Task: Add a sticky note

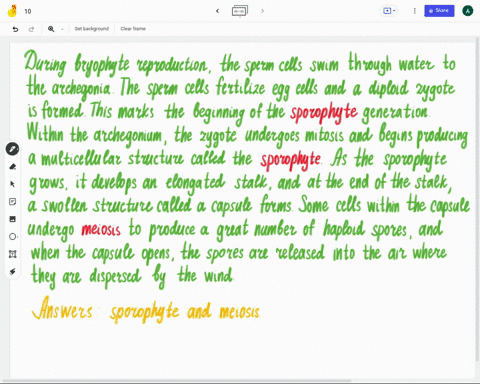Action: pyautogui.click(x=12, y=202)
